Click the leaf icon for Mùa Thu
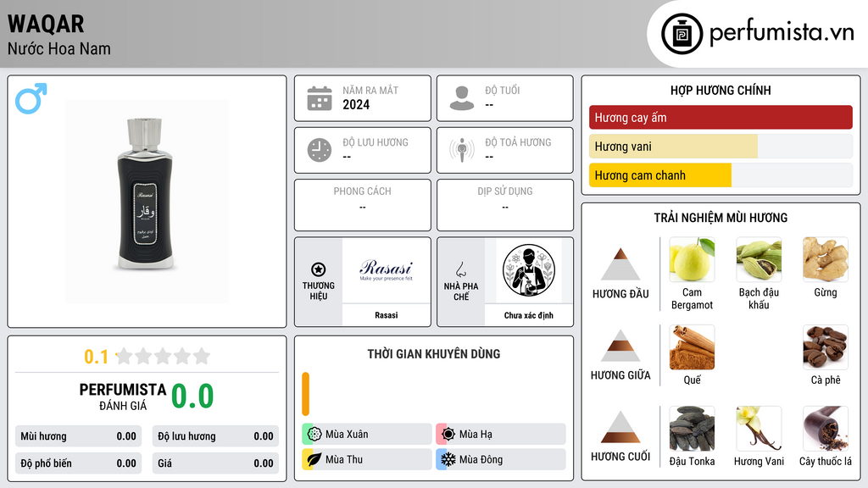 (314, 459)
